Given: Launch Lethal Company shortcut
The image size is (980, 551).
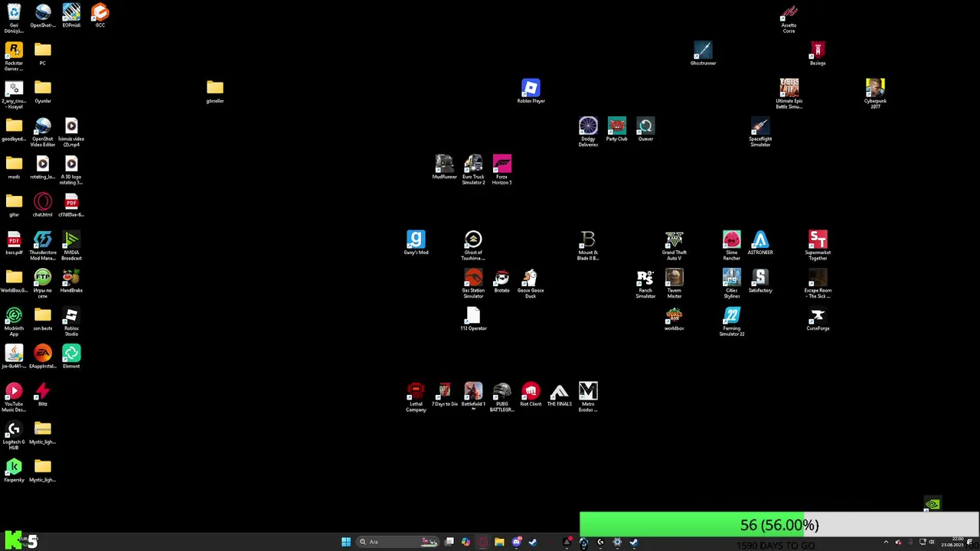Looking at the screenshot, I should (416, 397).
